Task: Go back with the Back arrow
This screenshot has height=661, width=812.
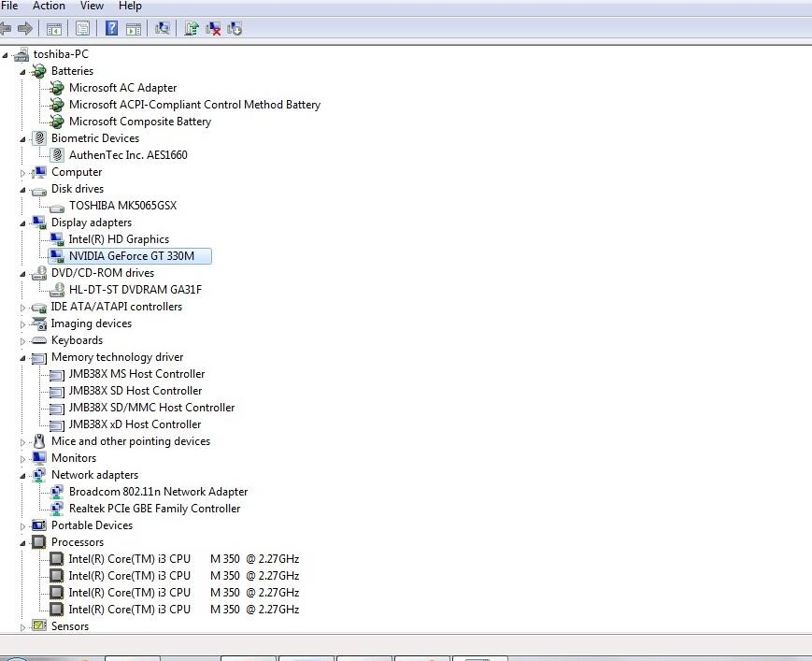Action: pos(6,28)
